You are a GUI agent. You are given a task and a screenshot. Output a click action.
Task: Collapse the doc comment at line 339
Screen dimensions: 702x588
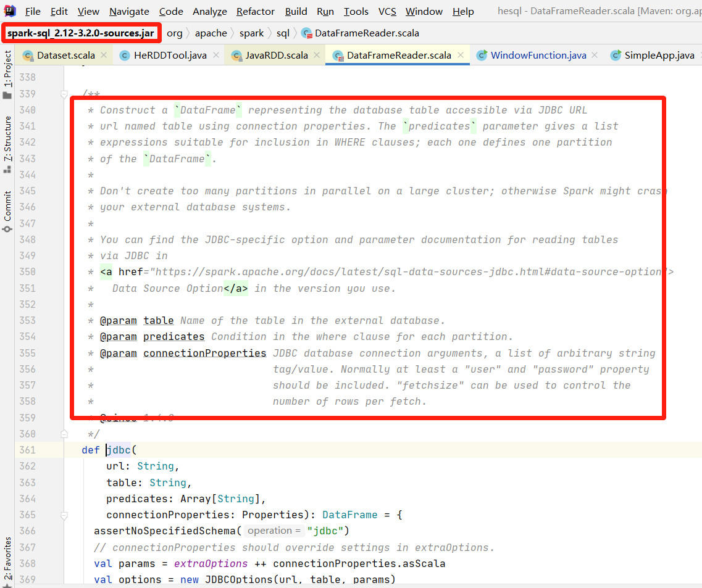click(64, 94)
